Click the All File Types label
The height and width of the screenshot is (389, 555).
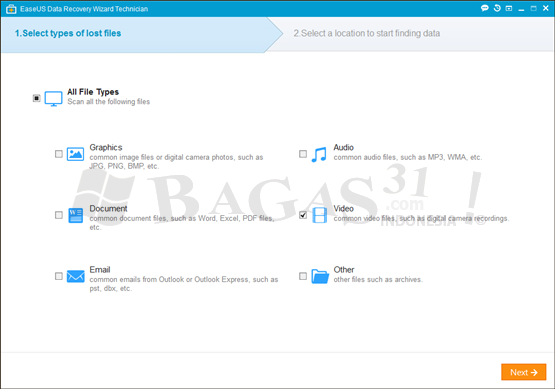coord(93,92)
